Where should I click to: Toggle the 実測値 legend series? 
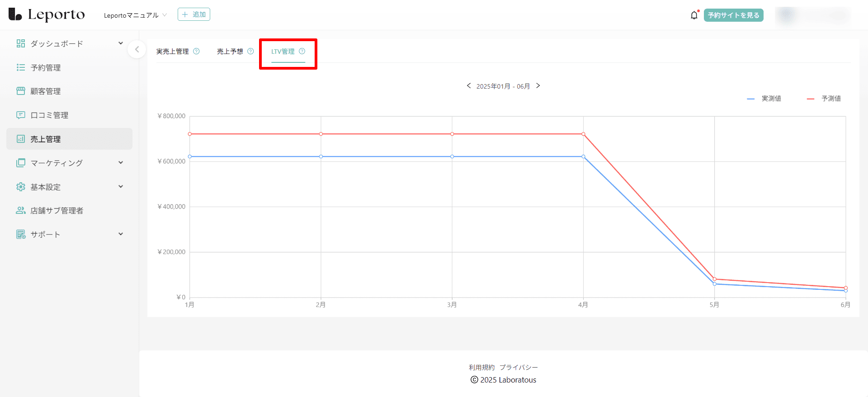764,99
